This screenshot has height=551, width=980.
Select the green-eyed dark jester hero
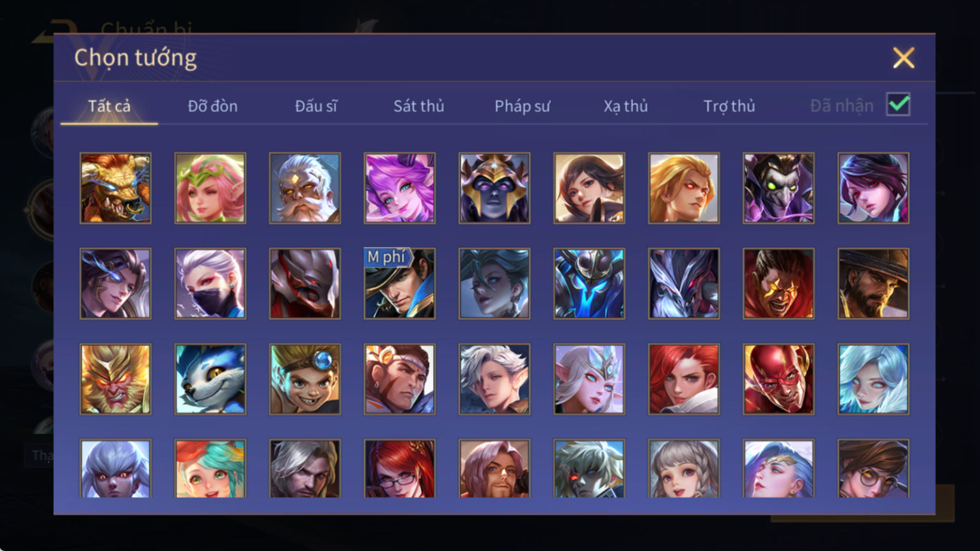[x=778, y=188]
